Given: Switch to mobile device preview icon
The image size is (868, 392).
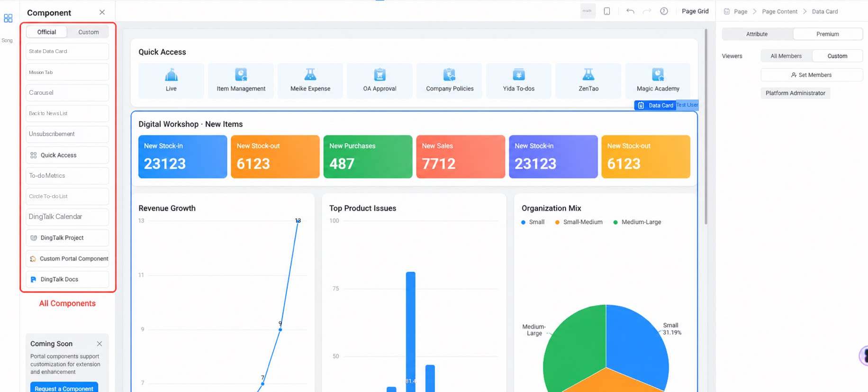Looking at the screenshot, I should click(x=607, y=11).
